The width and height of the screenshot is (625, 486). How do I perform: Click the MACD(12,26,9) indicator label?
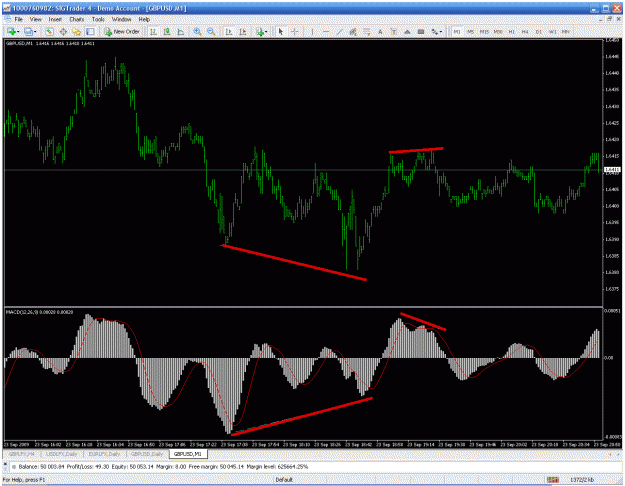(39, 312)
